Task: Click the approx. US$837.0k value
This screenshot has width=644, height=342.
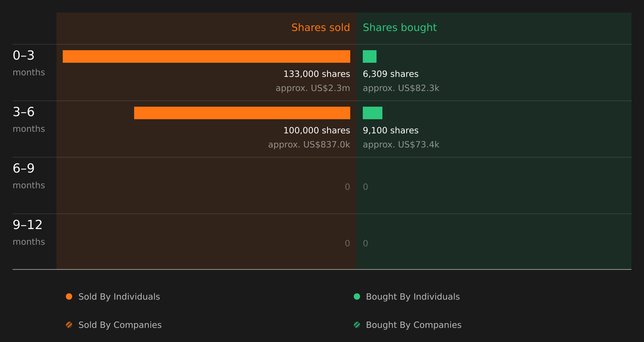Action: pyautogui.click(x=309, y=145)
